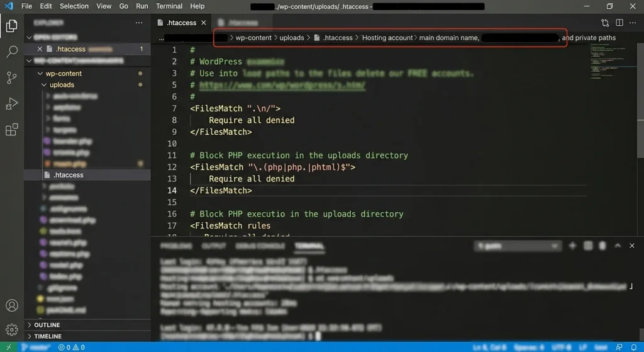644x352 pixels.
Task: Open the Explorer view in activity bar
Action: coord(11,26)
